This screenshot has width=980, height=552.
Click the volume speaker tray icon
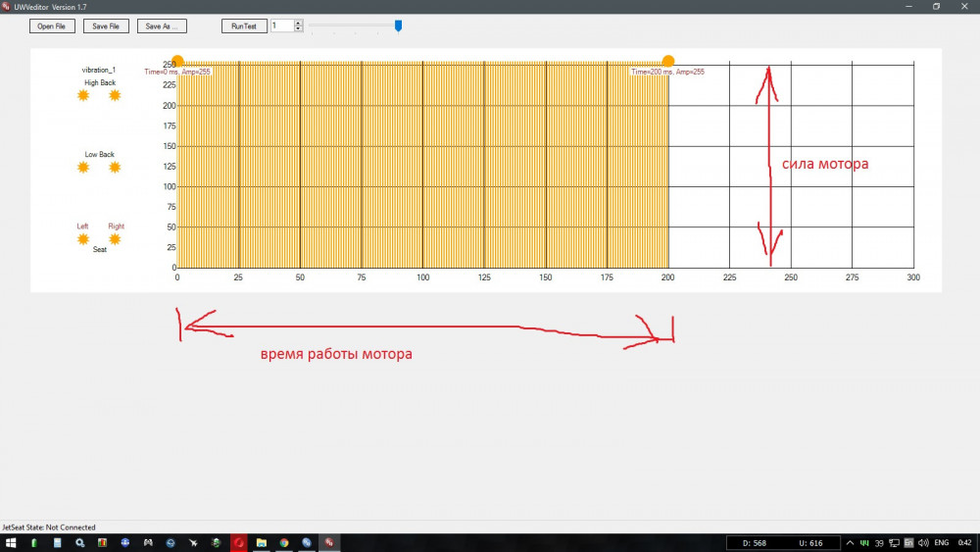924,542
